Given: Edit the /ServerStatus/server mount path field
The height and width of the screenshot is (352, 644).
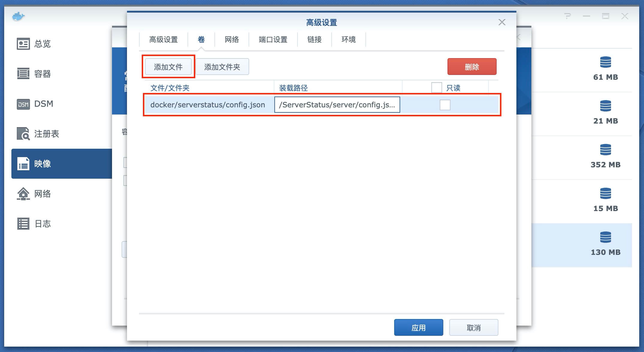Looking at the screenshot, I should [x=337, y=105].
